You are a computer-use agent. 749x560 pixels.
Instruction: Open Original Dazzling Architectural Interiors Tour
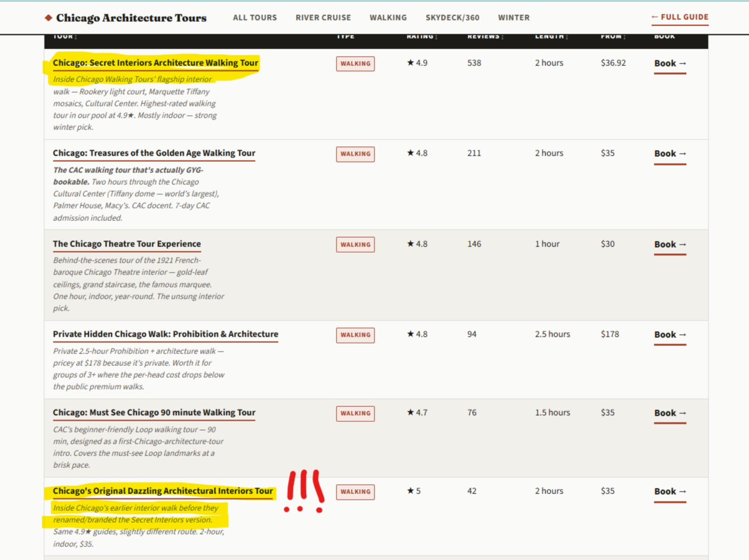pyautogui.click(x=163, y=491)
